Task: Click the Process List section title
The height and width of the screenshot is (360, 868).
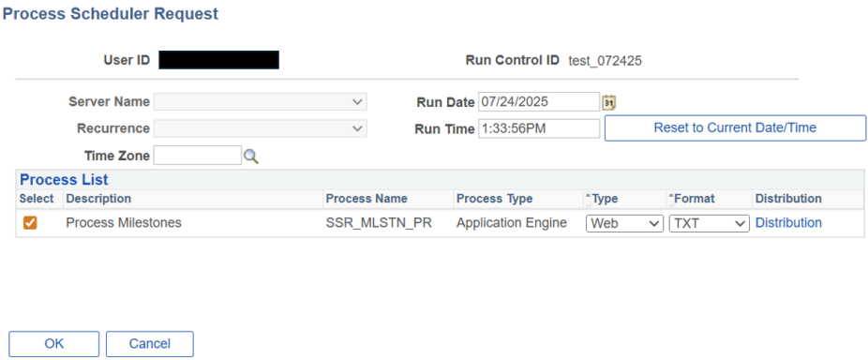Action: 65,179
